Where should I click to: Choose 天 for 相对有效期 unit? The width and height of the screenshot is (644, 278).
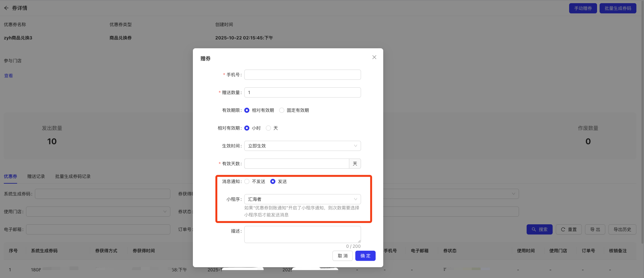click(x=268, y=128)
